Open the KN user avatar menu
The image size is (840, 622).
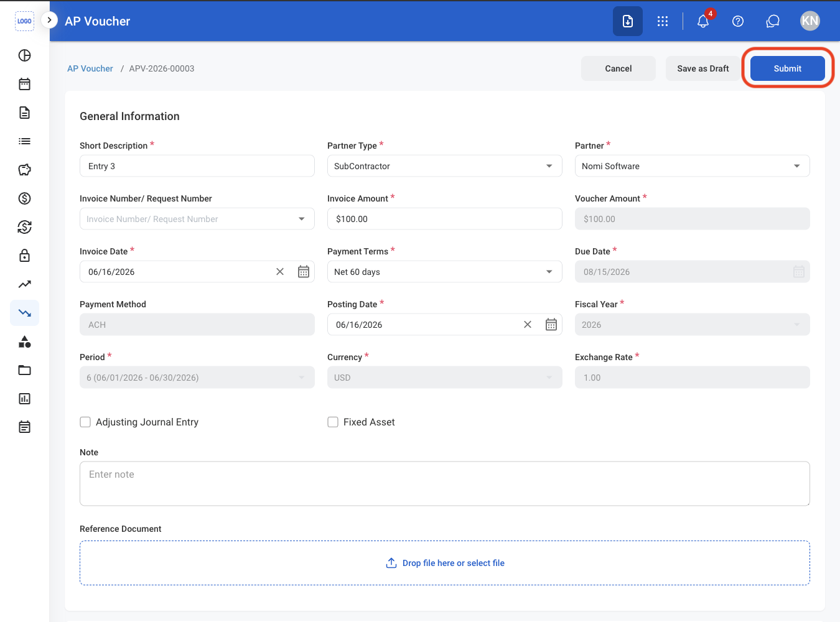click(x=810, y=21)
